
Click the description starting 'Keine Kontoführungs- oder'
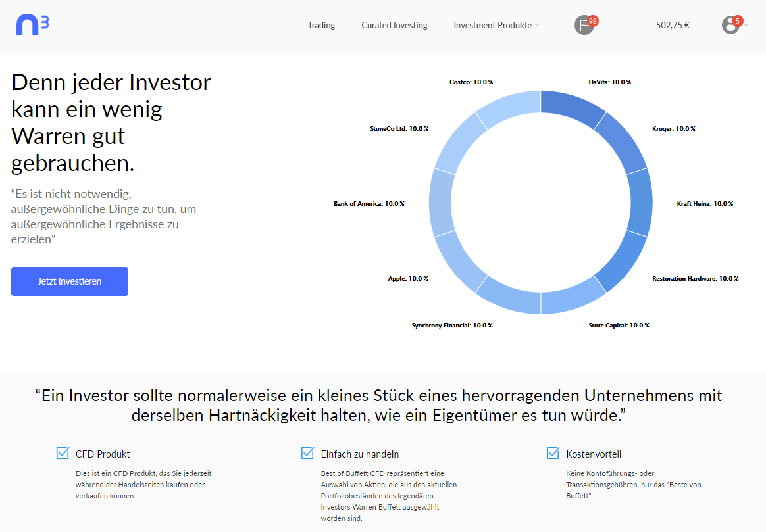click(x=634, y=485)
